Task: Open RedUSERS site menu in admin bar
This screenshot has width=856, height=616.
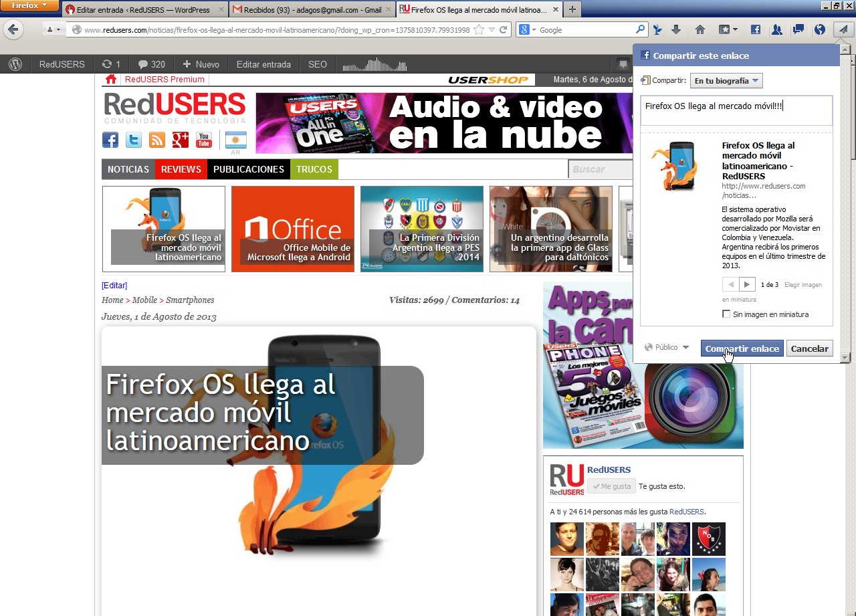Action: pyautogui.click(x=62, y=64)
